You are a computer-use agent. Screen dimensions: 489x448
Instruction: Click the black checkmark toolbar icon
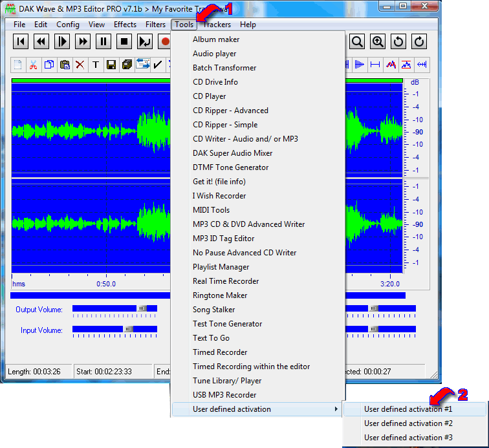[158, 65]
